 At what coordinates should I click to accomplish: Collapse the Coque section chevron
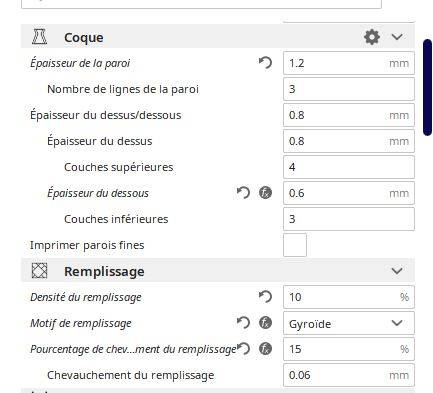397,37
